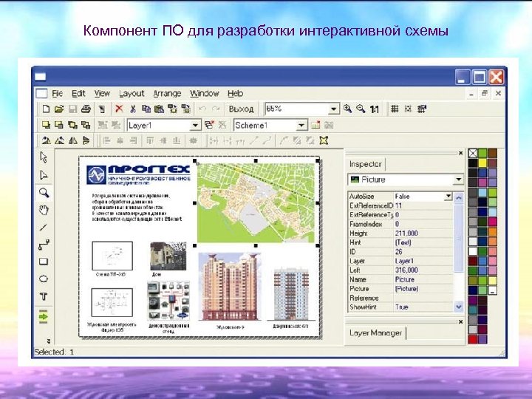Click the green arrow tool icon

click(x=44, y=316)
